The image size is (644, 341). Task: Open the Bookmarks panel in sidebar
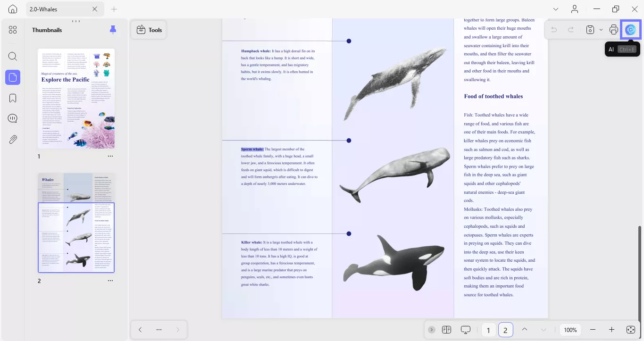[13, 98]
